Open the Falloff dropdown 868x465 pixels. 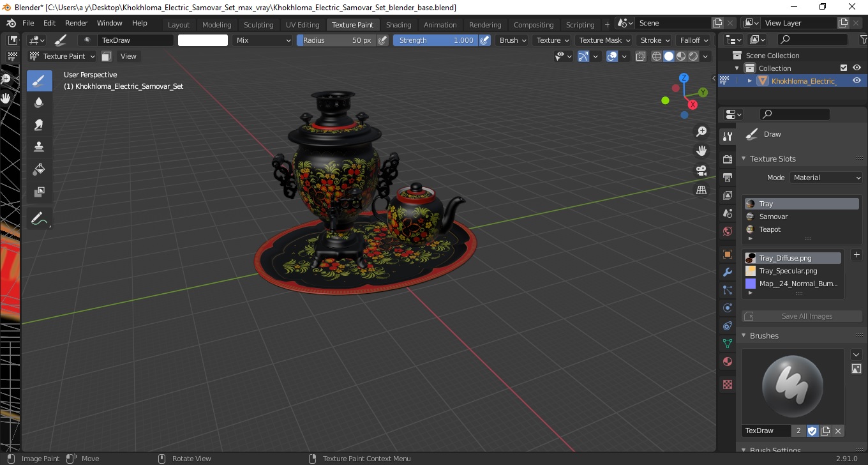pyautogui.click(x=694, y=40)
